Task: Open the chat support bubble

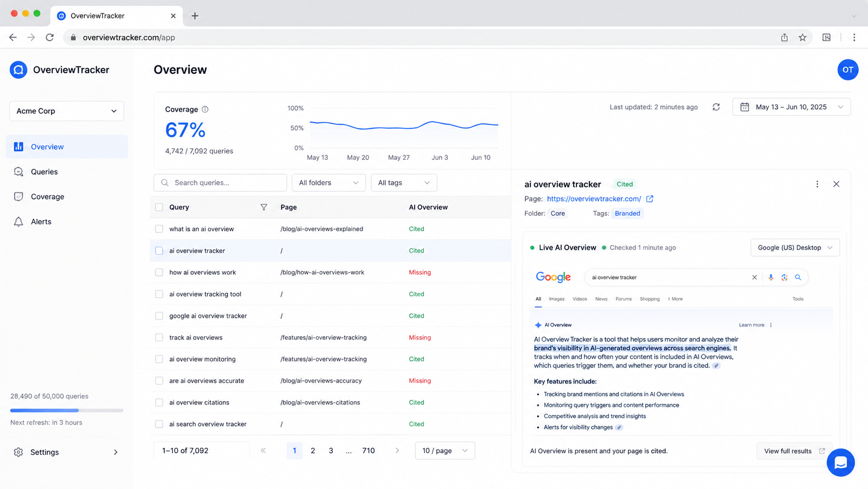Action: (840, 462)
